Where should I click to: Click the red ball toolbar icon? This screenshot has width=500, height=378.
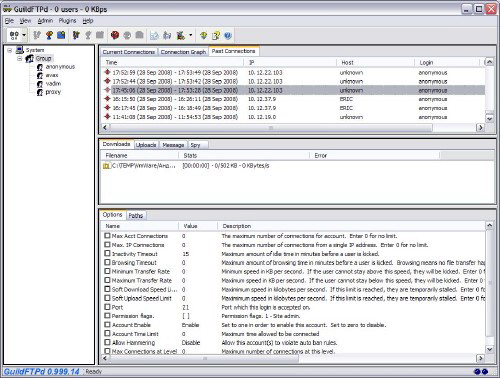click(115, 35)
